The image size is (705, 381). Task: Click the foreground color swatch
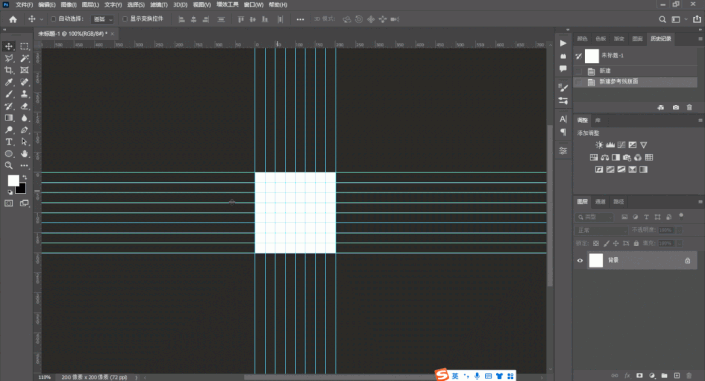[13, 180]
